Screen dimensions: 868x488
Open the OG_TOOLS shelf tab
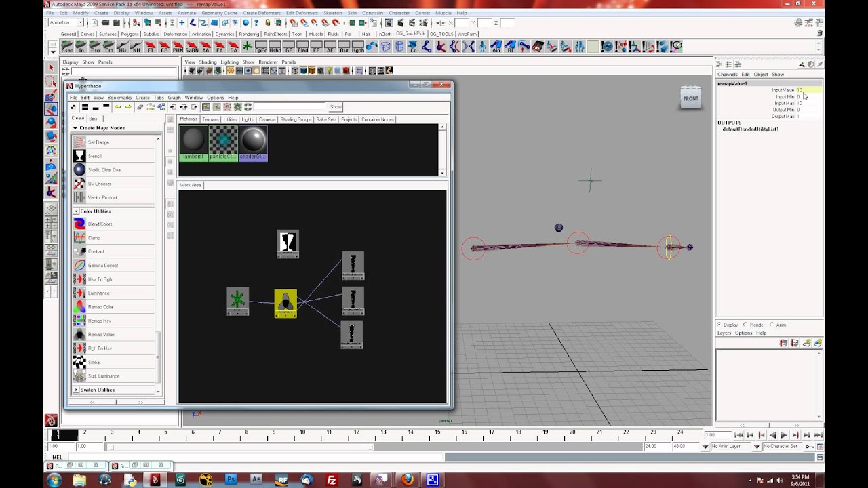(x=442, y=34)
